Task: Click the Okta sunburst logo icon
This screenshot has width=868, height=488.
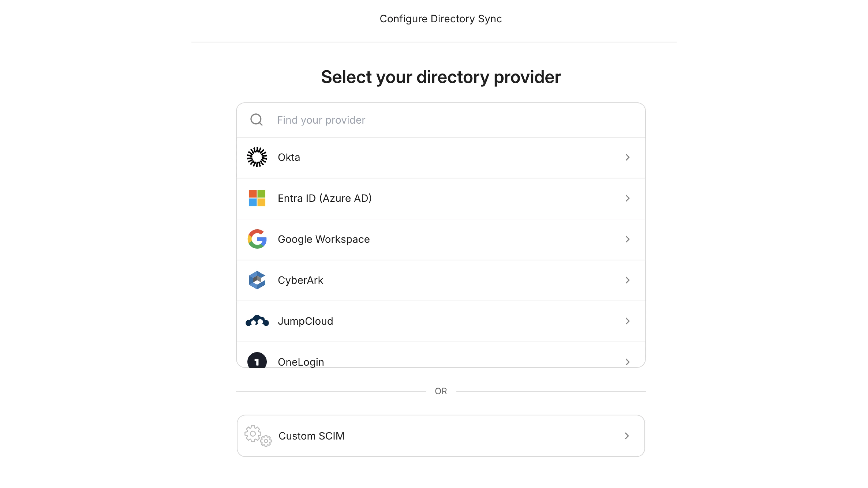Action: [x=257, y=157]
